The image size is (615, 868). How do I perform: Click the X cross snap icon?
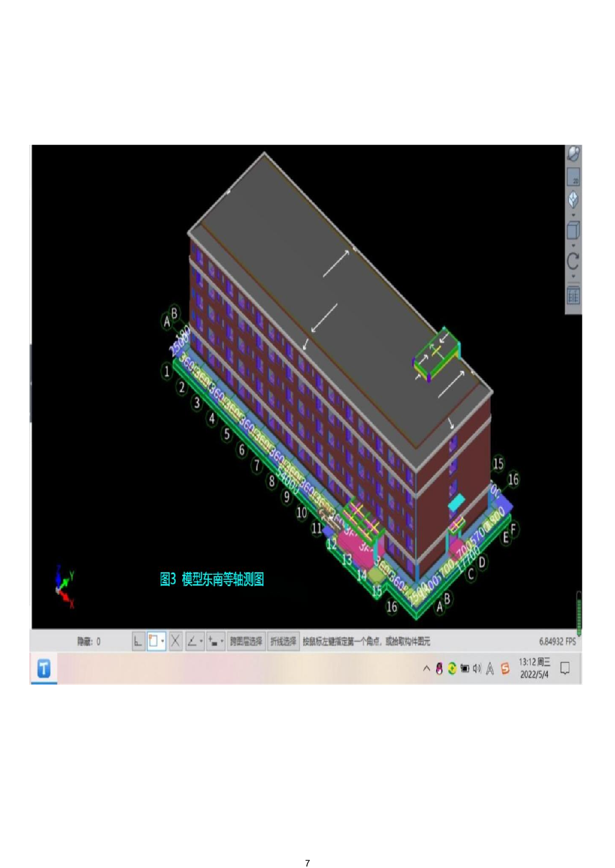(175, 641)
